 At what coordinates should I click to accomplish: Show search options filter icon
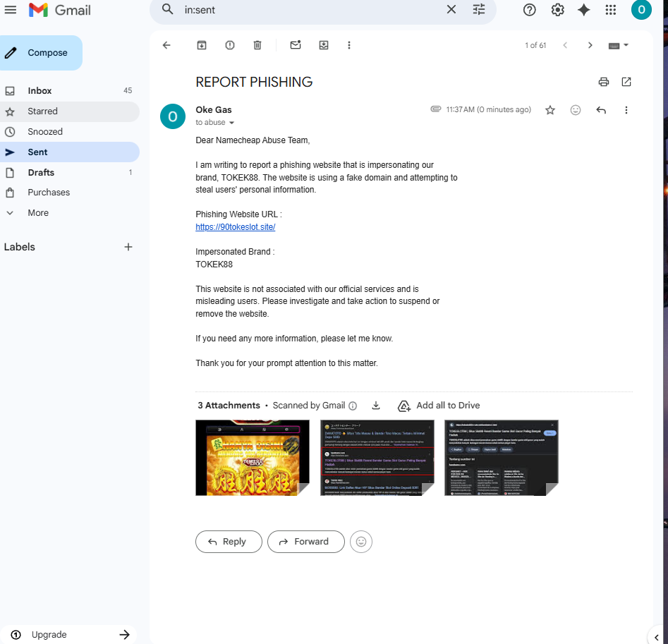(479, 9)
